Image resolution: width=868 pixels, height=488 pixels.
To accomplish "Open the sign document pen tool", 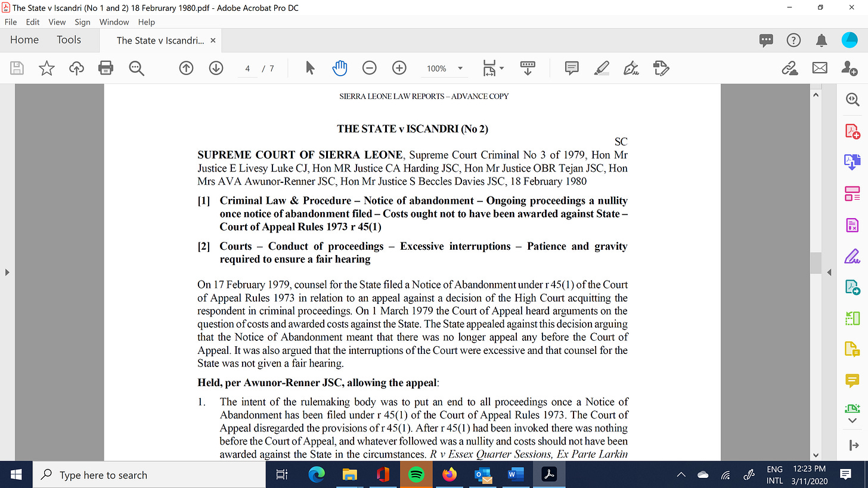I will click(x=631, y=69).
